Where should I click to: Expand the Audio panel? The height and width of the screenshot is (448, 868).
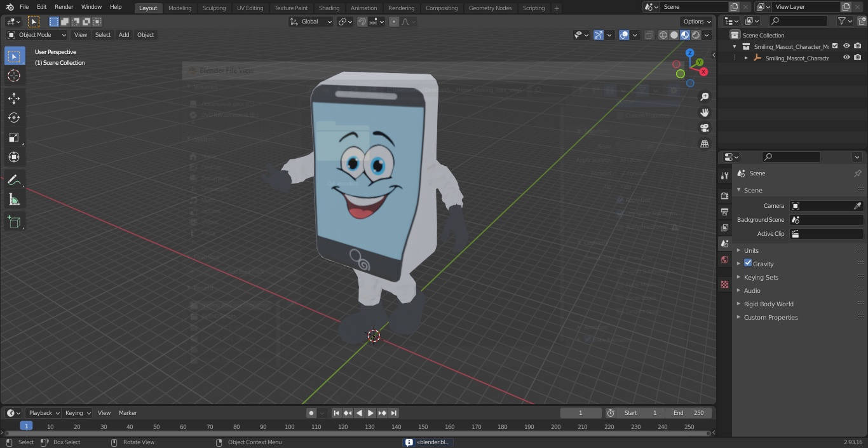pyautogui.click(x=752, y=290)
